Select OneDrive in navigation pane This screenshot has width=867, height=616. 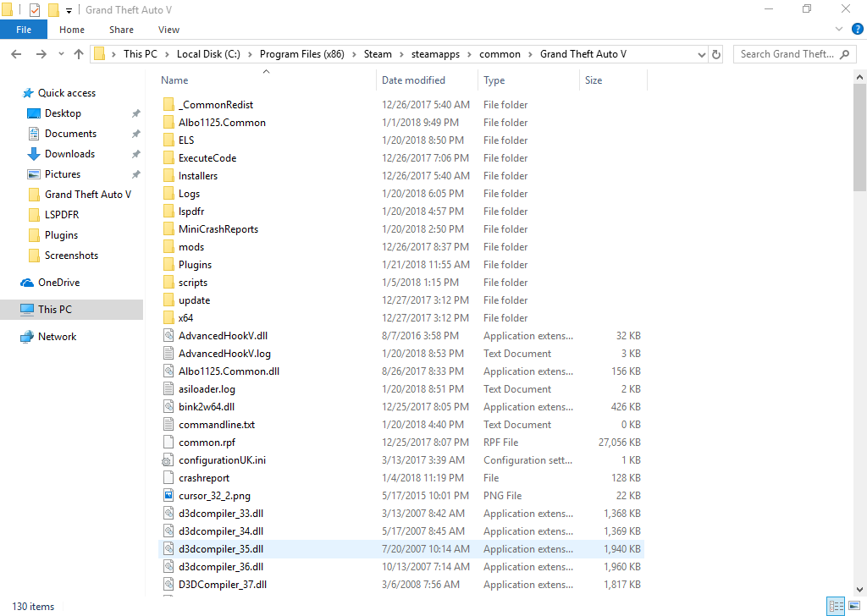click(58, 283)
